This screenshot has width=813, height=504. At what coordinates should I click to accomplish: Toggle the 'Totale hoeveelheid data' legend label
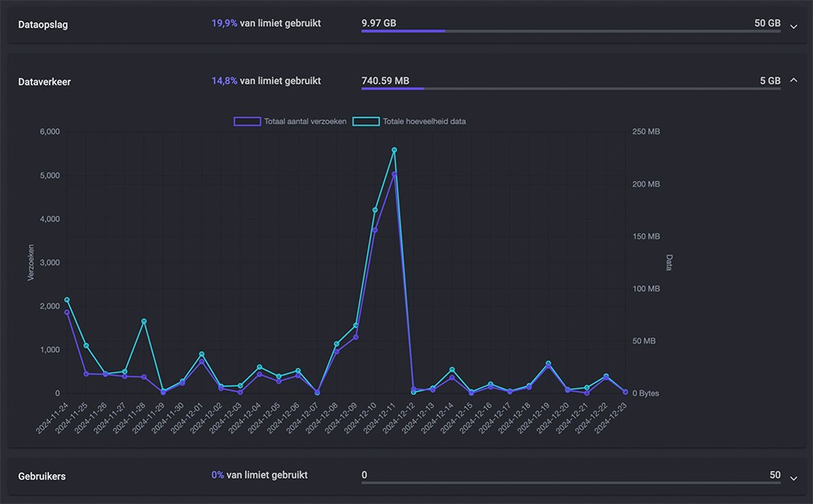coord(424,121)
